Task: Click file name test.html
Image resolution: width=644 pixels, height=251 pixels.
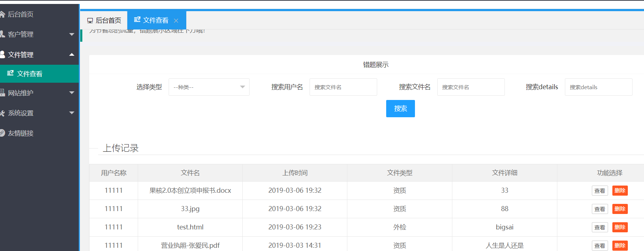Action: 190,227
